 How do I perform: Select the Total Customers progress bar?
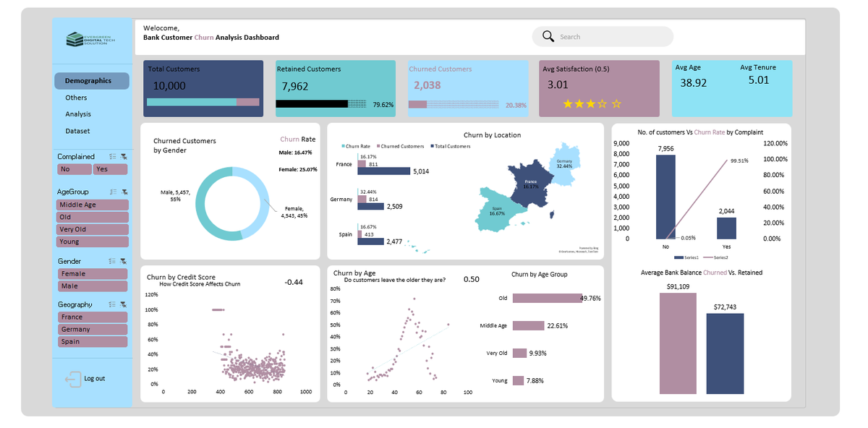tap(204, 102)
